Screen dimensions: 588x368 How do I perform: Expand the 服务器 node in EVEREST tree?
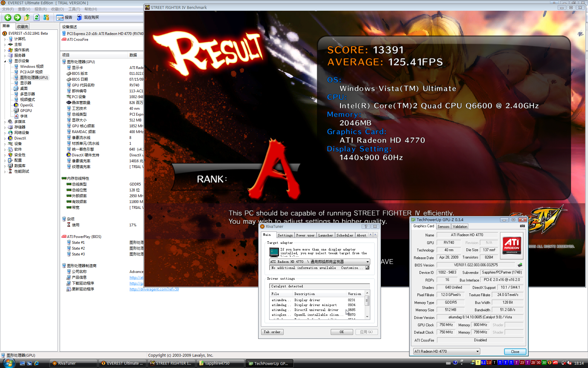click(5, 56)
